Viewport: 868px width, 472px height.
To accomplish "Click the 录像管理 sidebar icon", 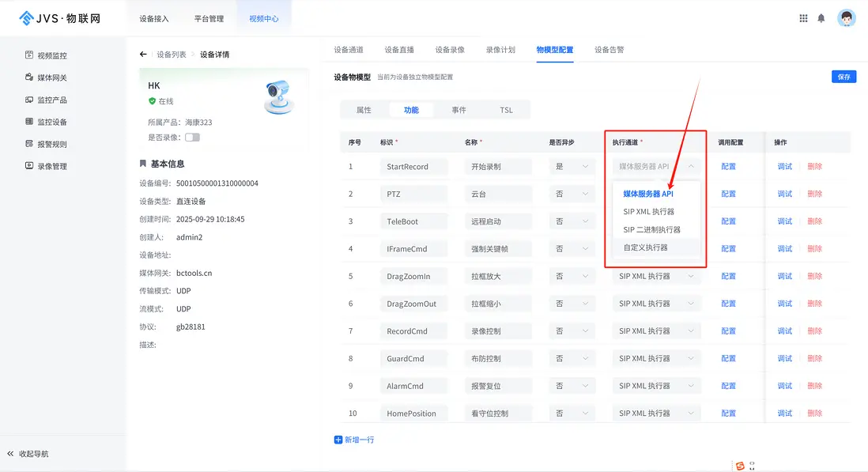I will (29, 165).
